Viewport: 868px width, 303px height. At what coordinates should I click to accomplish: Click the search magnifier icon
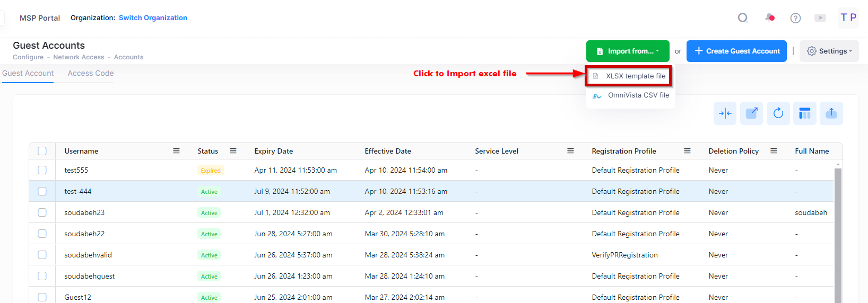click(x=743, y=18)
